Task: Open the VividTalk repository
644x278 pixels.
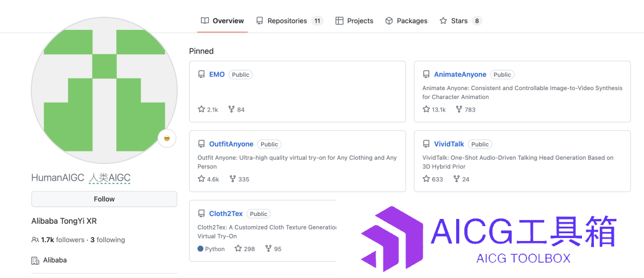Action: [x=449, y=144]
